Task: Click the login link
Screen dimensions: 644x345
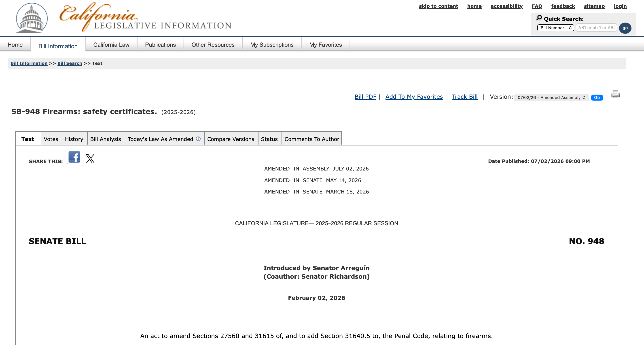Action: click(x=620, y=6)
